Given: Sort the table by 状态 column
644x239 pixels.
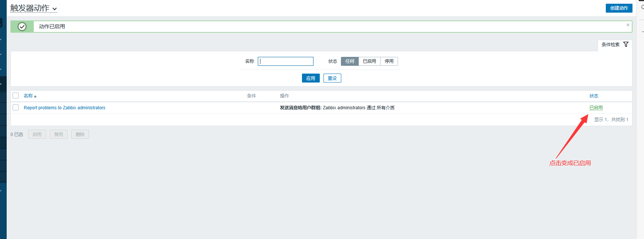Looking at the screenshot, I should 594,96.
